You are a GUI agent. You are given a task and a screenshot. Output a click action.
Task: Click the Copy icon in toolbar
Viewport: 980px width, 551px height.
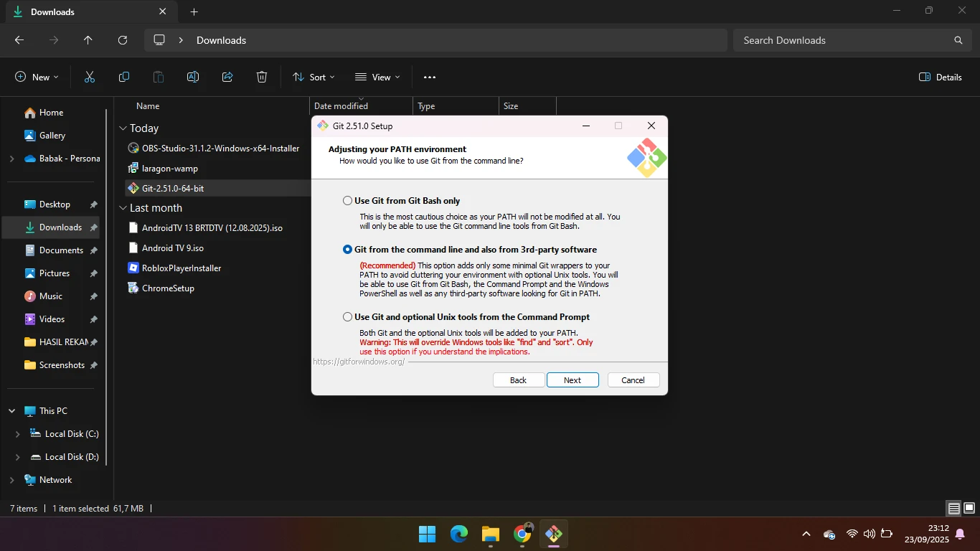tap(124, 77)
